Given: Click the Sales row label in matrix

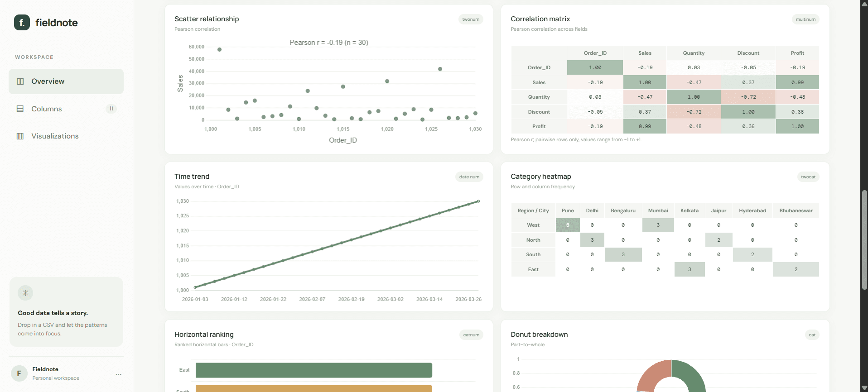Looking at the screenshot, I should pos(539,82).
